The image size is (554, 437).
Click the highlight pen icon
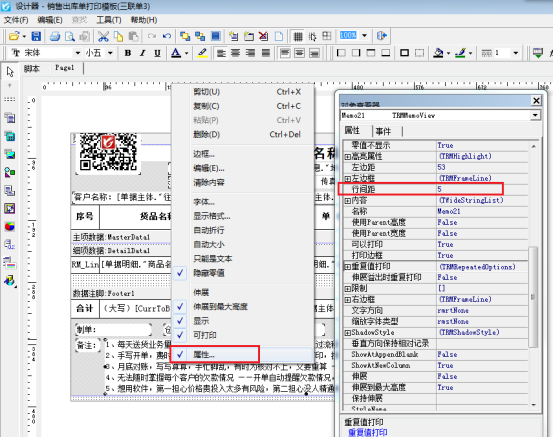point(202,53)
